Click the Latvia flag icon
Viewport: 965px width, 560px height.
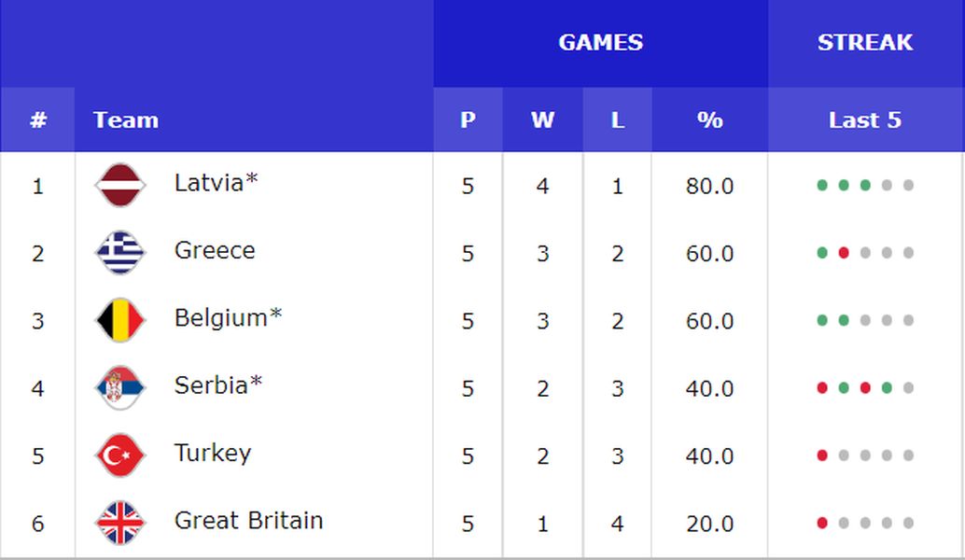[x=120, y=185]
